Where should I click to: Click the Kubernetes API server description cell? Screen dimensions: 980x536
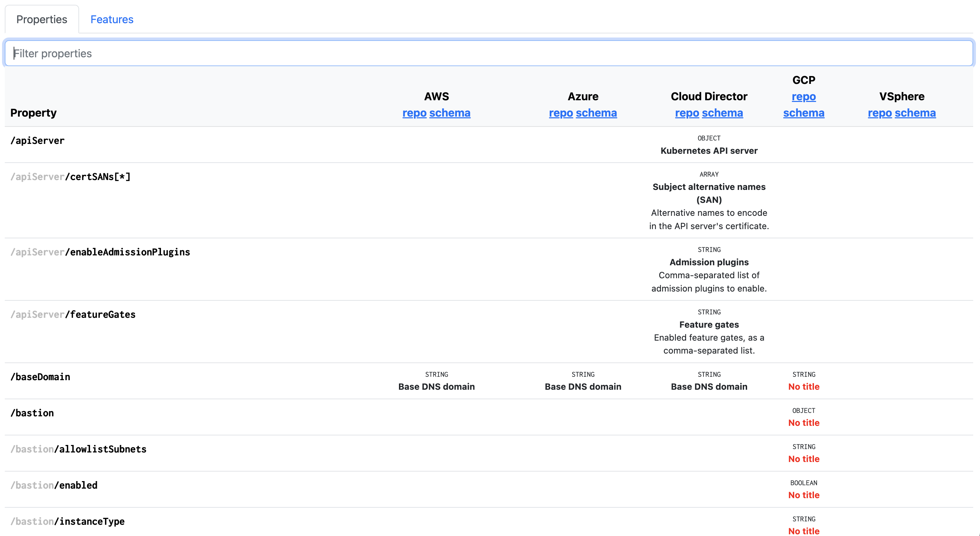click(x=709, y=151)
